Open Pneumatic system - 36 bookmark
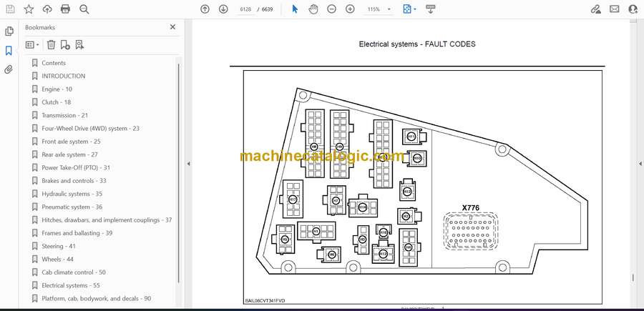644x311 pixels. (72, 207)
